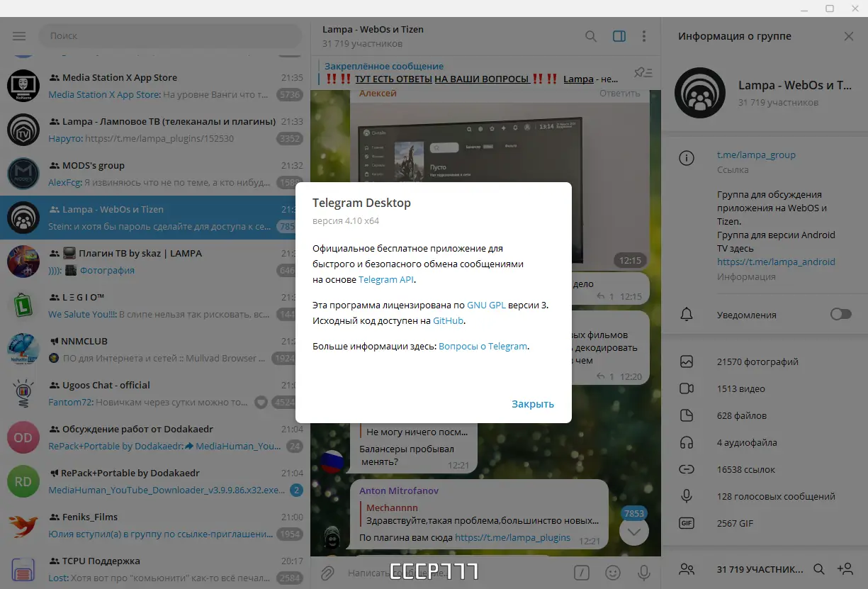The height and width of the screenshot is (589, 868).
Task: Open the MODS's group chat
Action: (155, 174)
